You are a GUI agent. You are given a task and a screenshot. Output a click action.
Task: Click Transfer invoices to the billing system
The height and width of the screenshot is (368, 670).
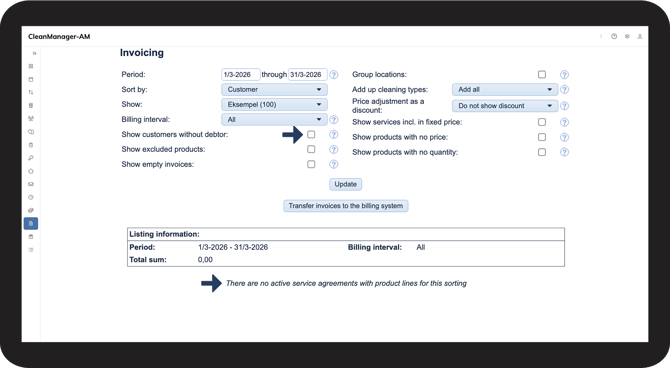click(346, 206)
